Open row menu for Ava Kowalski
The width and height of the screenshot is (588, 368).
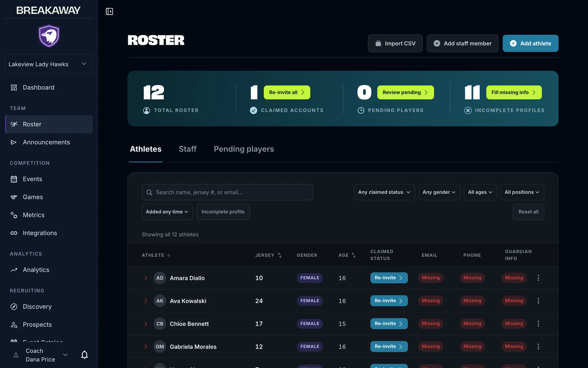538,301
